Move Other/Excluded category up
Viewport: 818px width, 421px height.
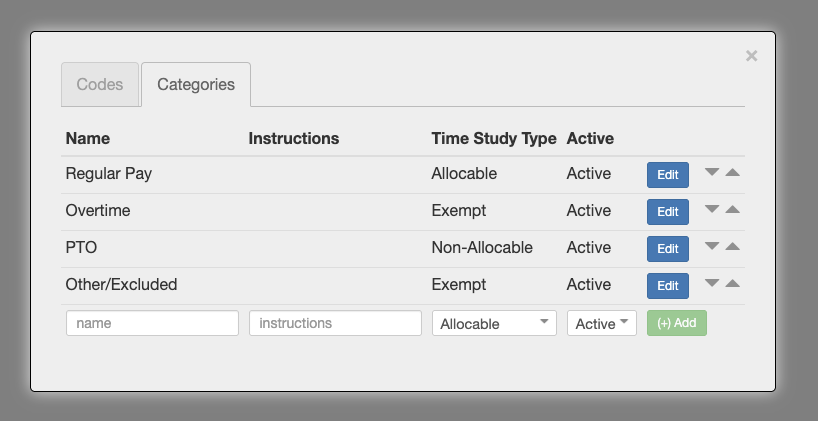[732, 283]
